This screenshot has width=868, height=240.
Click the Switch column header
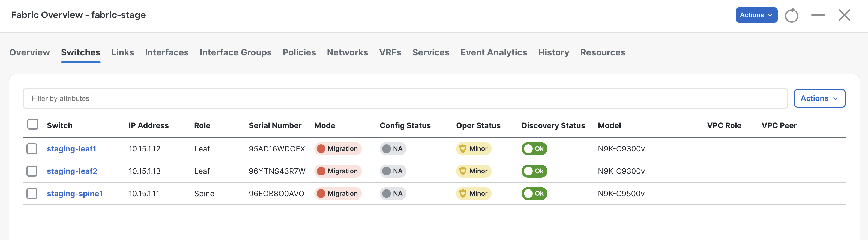[60, 125]
